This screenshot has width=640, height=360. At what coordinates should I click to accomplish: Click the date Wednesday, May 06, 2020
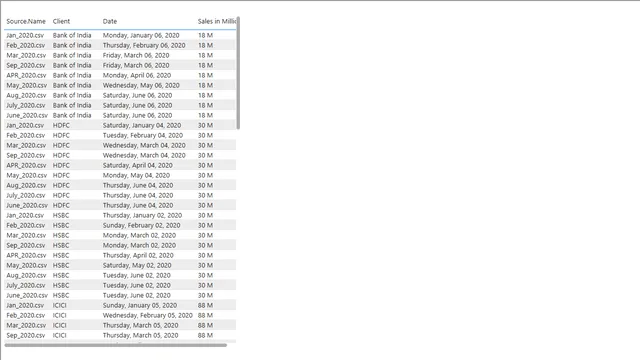pyautogui.click(x=141, y=85)
